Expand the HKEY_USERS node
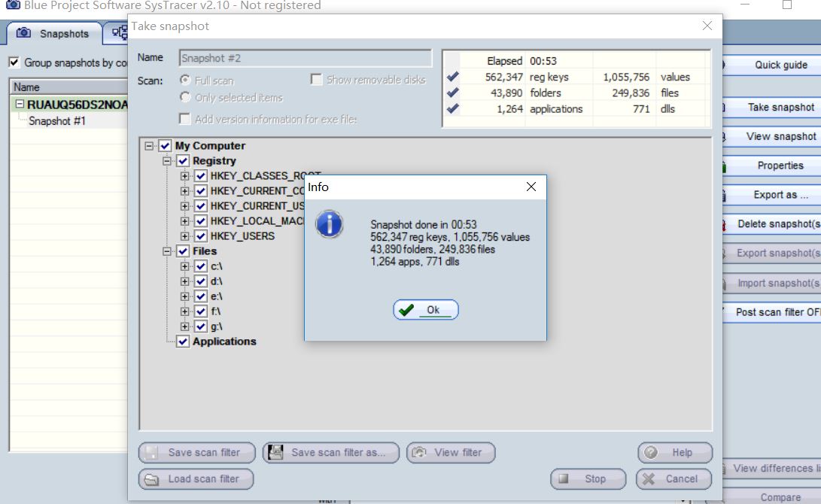This screenshot has height=504, width=821. pyautogui.click(x=184, y=236)
